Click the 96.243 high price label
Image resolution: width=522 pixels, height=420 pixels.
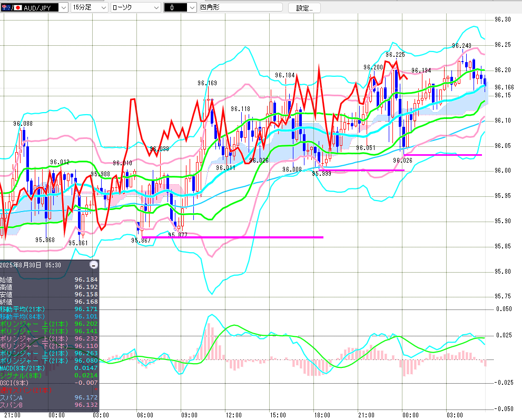pyautogui.click(x=461, y=46)
